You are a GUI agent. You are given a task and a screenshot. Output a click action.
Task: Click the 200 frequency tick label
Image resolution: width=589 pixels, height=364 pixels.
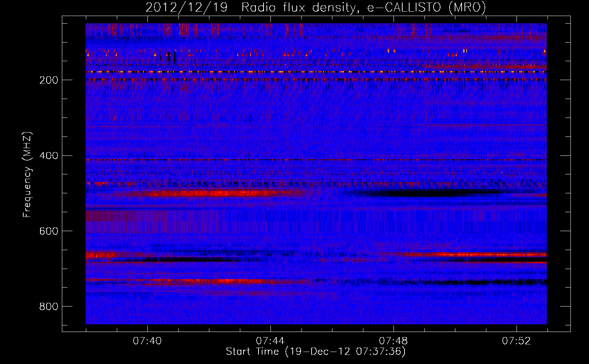coord(48,80)
